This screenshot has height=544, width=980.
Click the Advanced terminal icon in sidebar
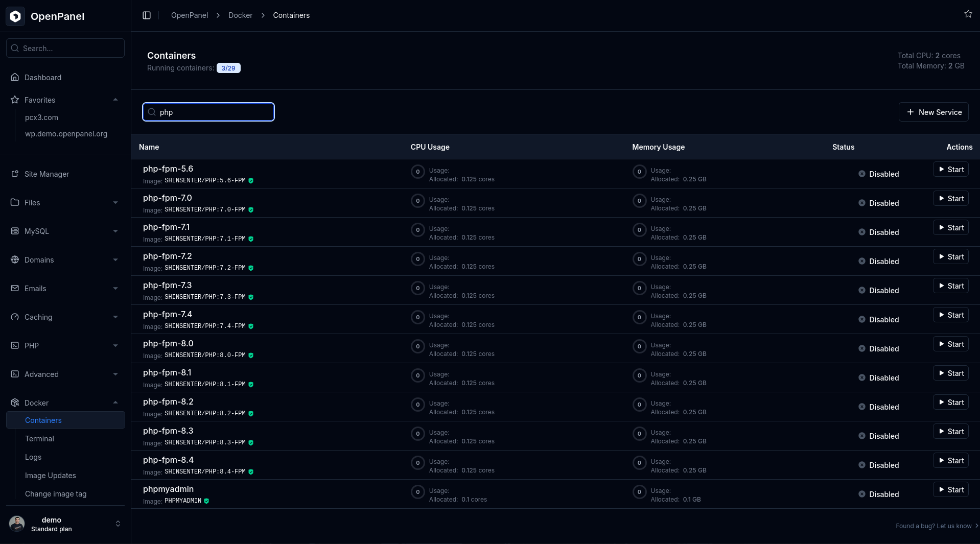pyautogui.click(x=15, y=374)
